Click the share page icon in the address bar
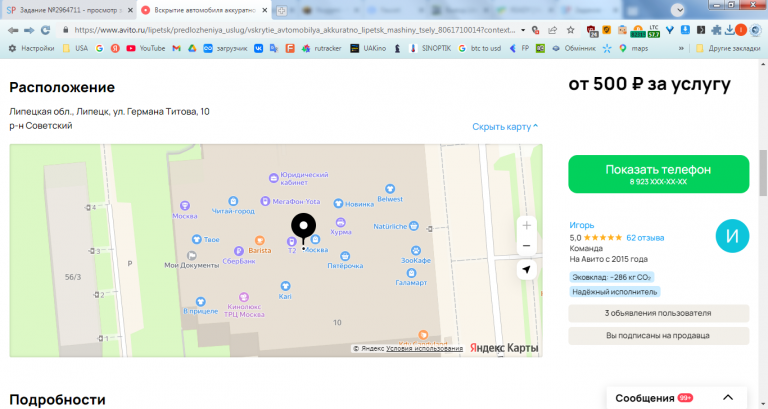 click(552, 30)
